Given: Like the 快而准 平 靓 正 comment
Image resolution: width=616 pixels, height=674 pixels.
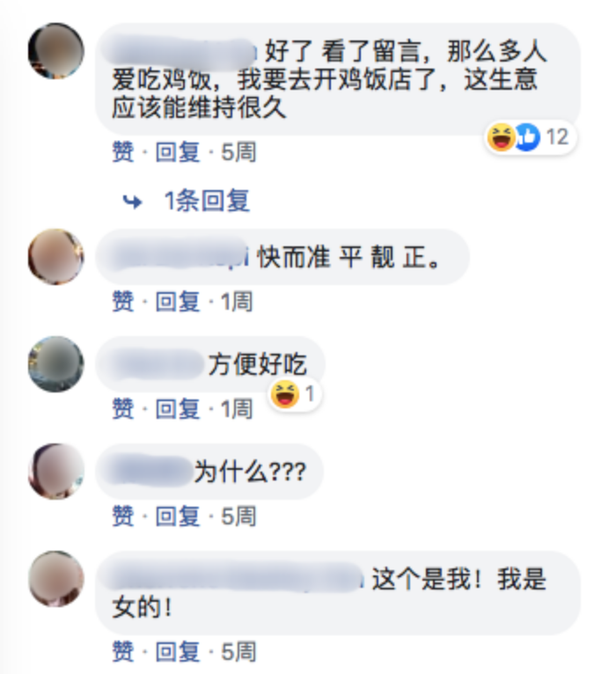Looking at the screenshot, I should [123, 301].
